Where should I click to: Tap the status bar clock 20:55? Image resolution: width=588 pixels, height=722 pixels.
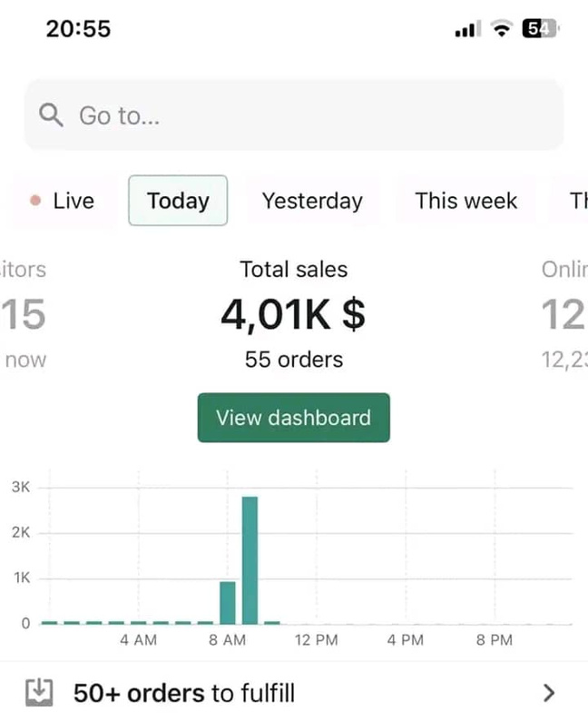click(78, 28)
